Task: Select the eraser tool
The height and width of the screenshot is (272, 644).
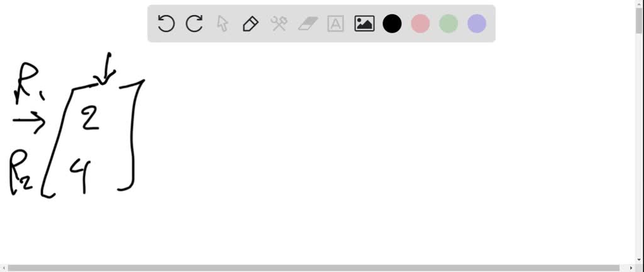Action: 308,24
